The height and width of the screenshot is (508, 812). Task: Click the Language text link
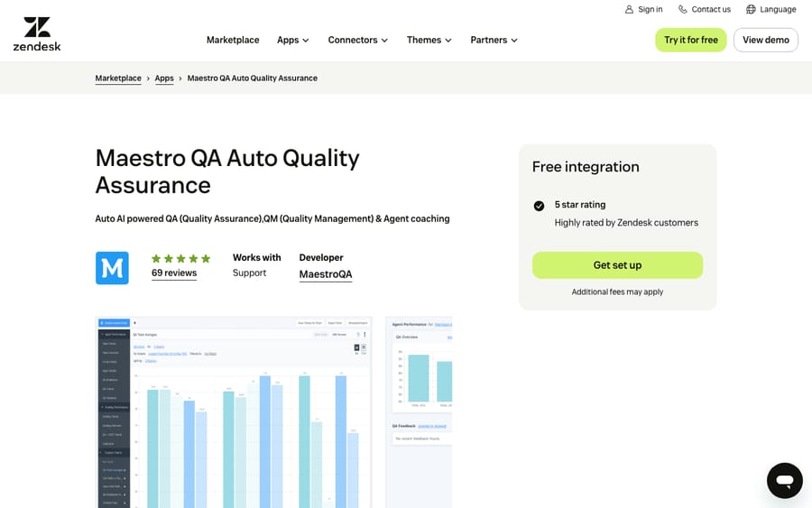[x=778, y=9]
